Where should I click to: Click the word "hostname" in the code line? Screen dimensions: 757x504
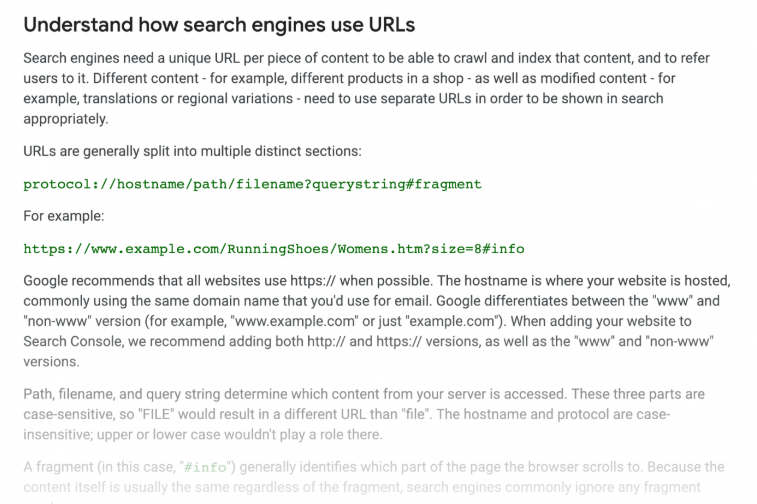click(151, 184)
